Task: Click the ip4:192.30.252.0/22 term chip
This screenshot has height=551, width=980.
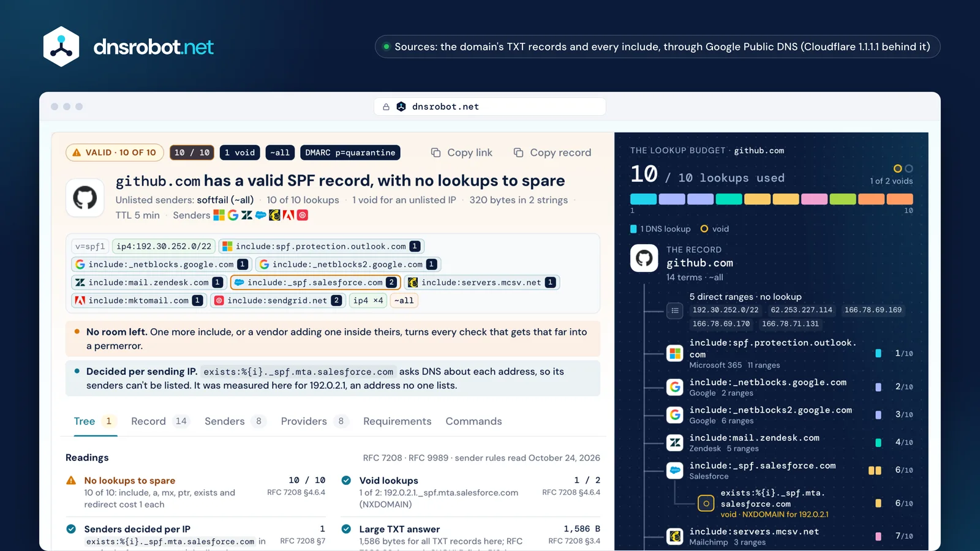Action: click(x=164, y=246)
